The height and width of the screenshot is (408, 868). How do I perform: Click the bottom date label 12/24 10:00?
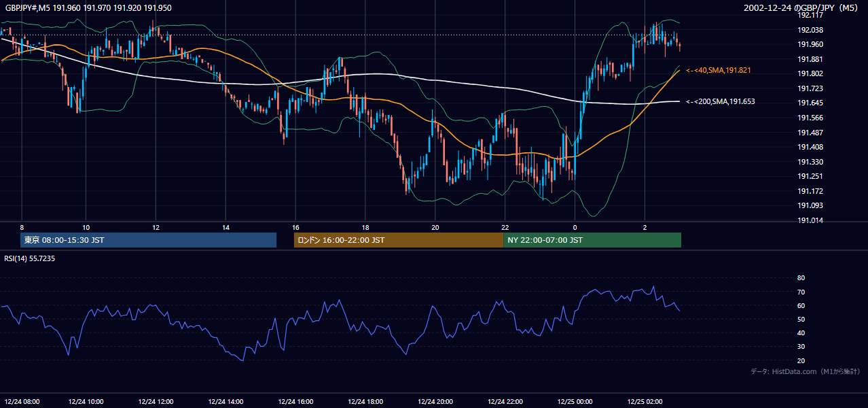pos(86,402)
